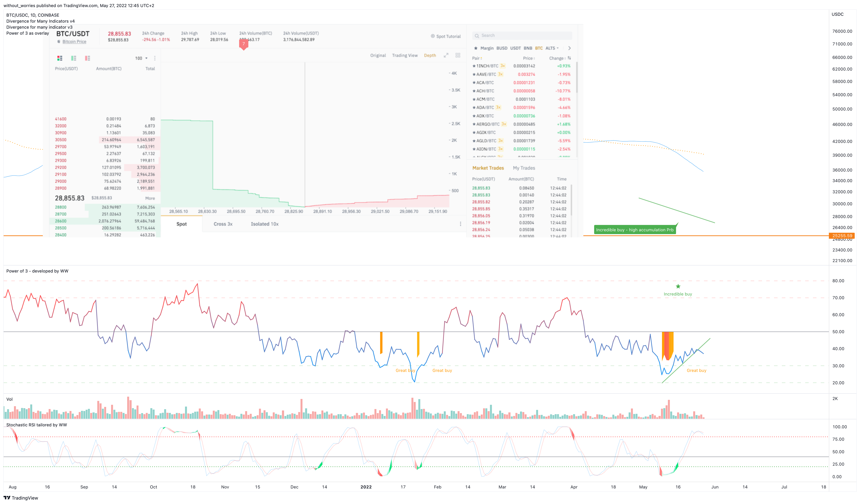
Task: Open the favorites star filter
Action: click(475, 48)
